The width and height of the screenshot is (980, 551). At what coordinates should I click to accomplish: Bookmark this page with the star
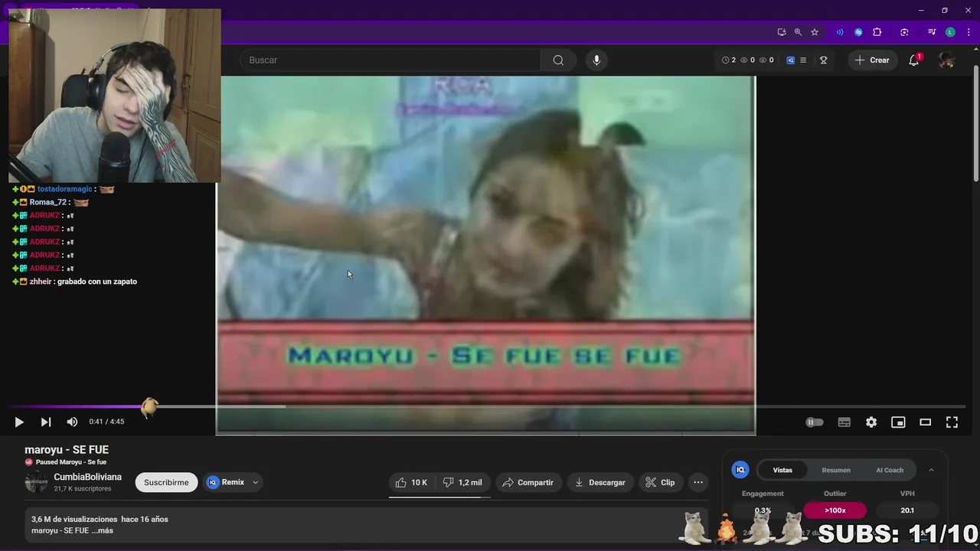point(815,32)
